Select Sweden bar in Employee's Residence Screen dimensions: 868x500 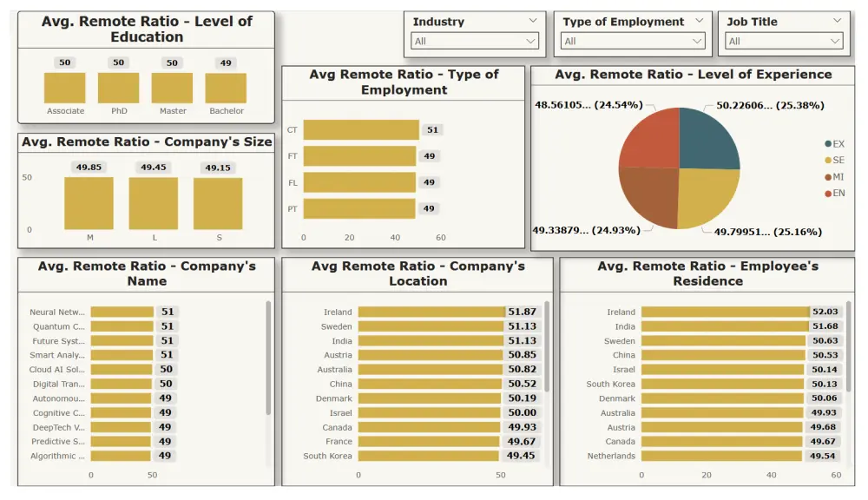pyautogui.click(x=724, y=341)
